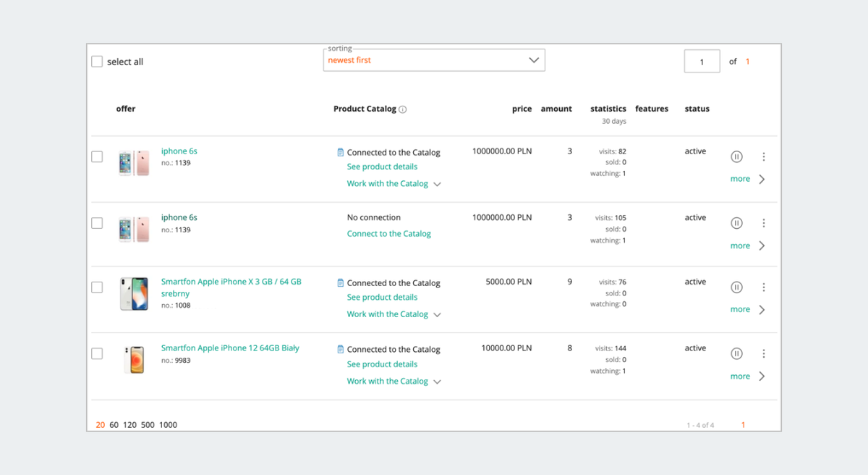
Task: Expand more for the iPhone 12 offer
Action: (747, 376)
